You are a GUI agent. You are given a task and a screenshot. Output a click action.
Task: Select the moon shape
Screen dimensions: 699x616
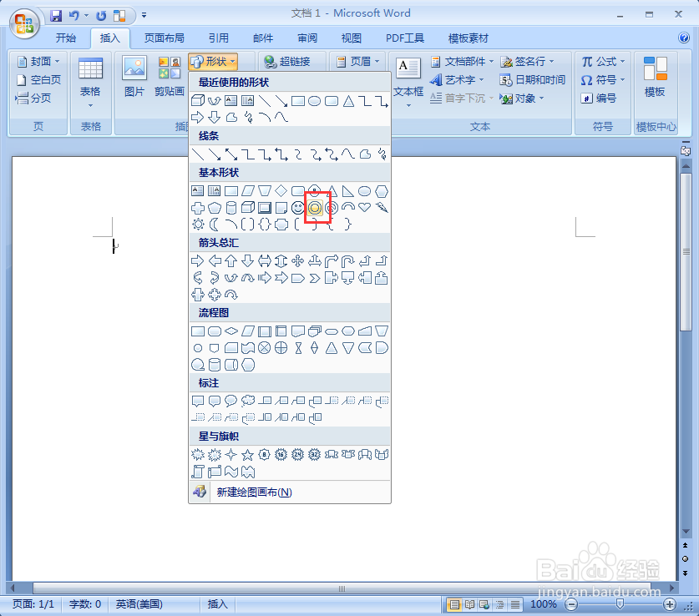point(215,224)
